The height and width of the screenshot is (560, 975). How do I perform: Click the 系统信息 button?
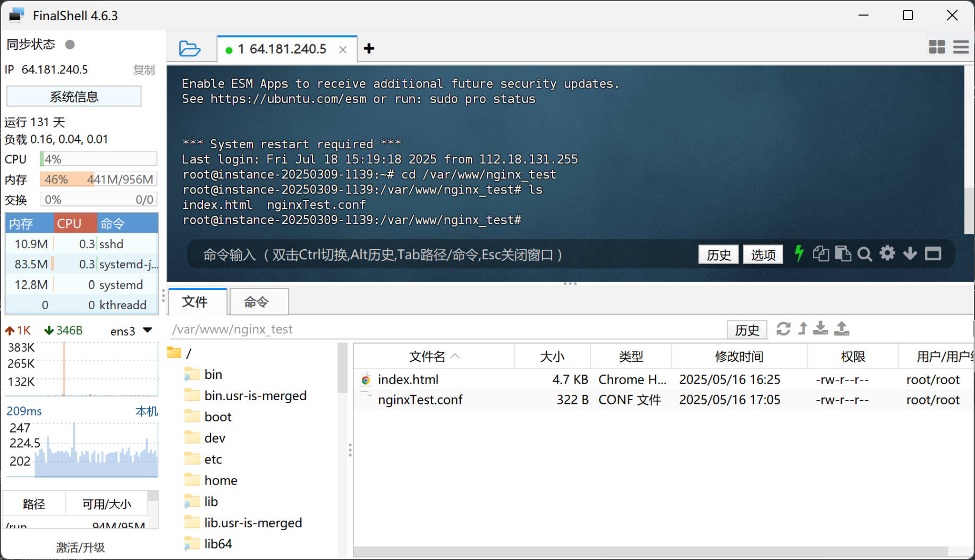[x=74, y=97]
